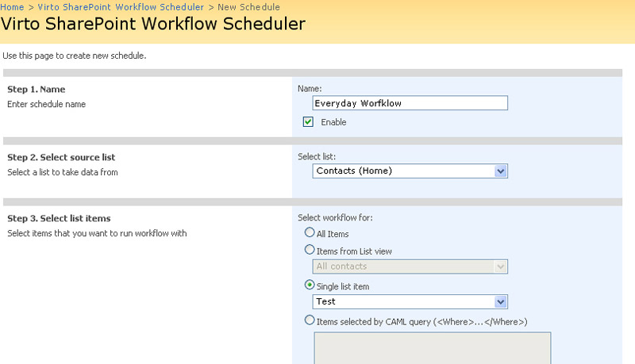Click the Step 3. Select list items heading
635x364 pixels.
click(x=59, y=218)
